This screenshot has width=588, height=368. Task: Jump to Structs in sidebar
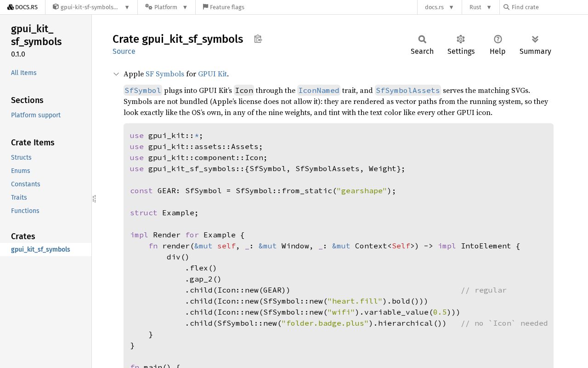click(x=21, y=157)
